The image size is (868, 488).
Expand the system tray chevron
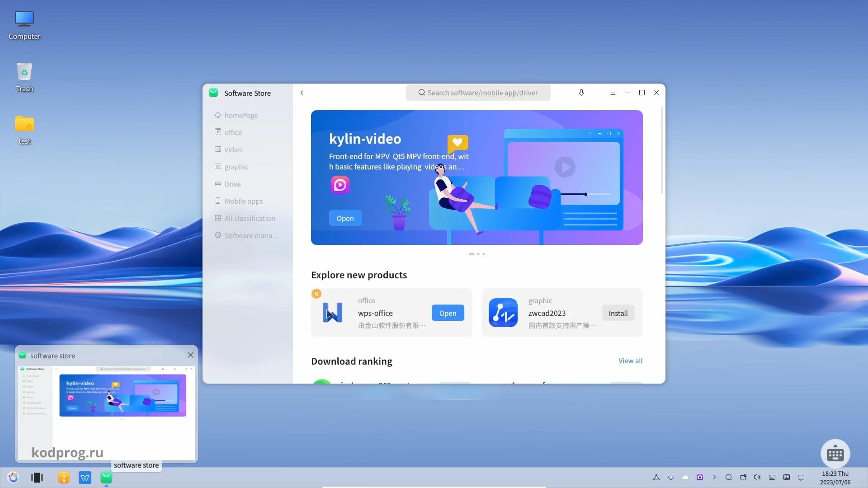[714, 477]
